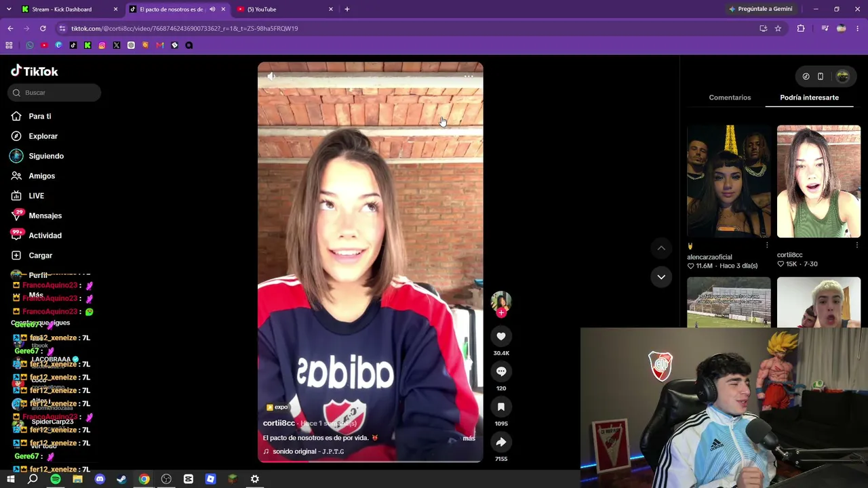Switch to the YouTube browser tab
Viewport: 868px width, 488px height.
coord(284,9)
